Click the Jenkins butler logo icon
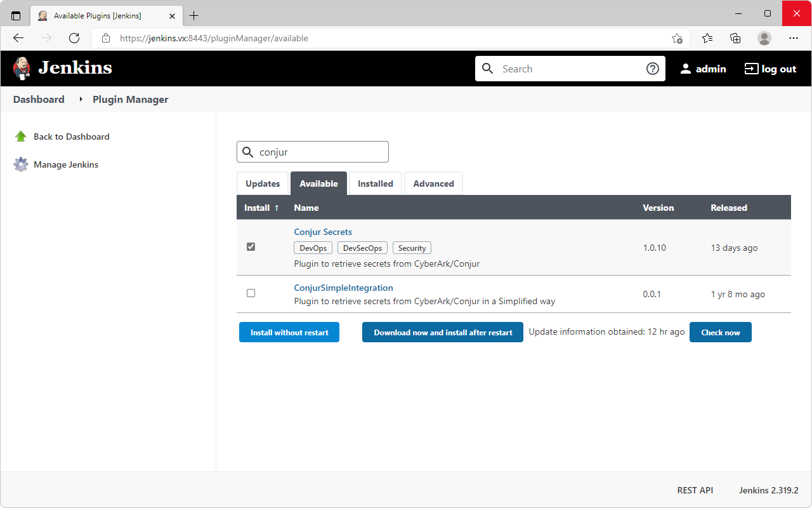 click(22, 68)
